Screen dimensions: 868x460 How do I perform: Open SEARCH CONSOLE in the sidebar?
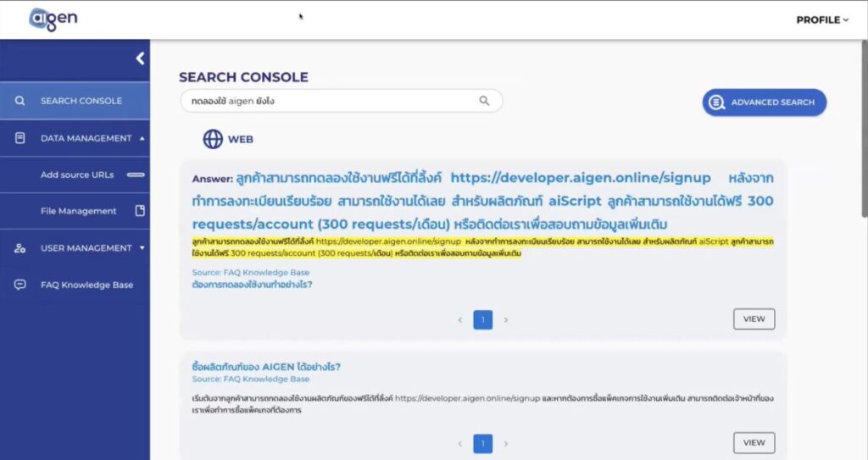click(75, 101)
